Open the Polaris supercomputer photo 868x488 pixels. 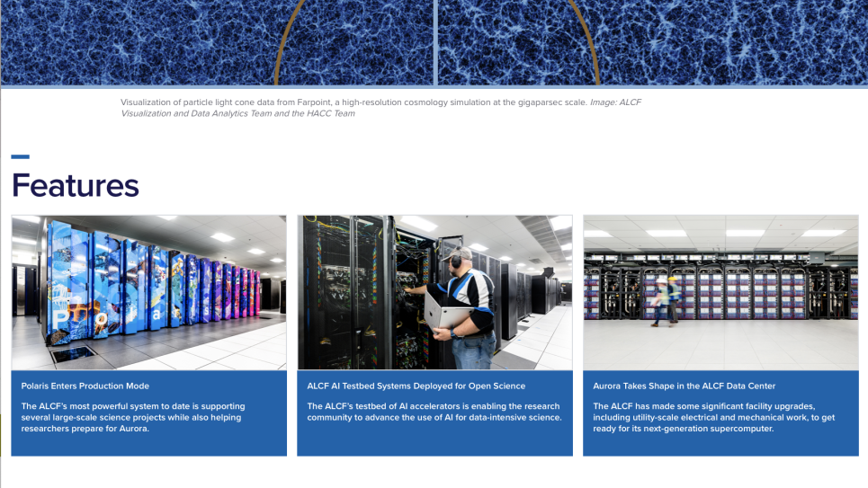[148, 292]
